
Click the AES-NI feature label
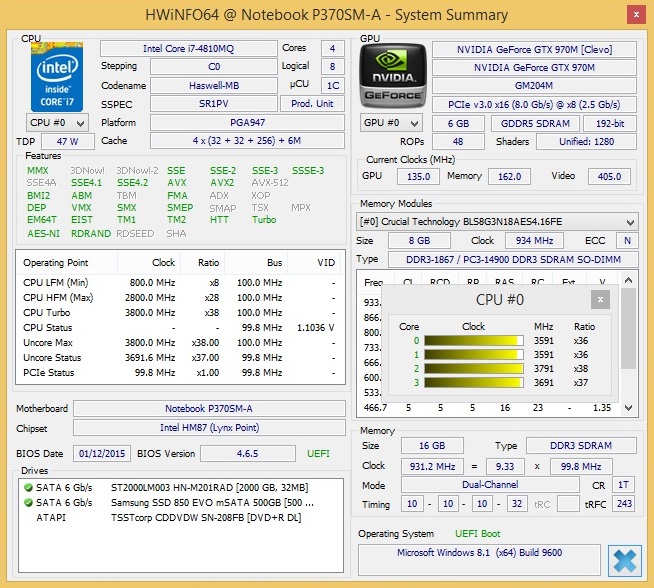tap(43, 233)
